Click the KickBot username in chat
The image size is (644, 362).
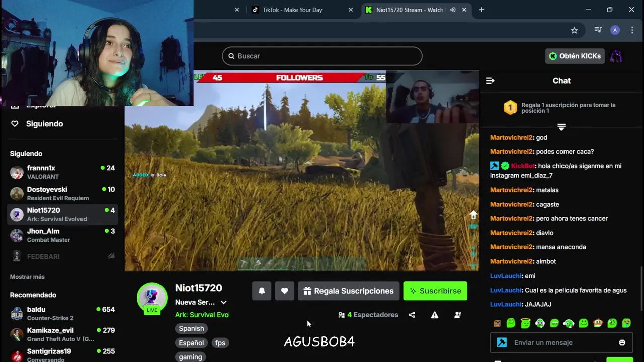click(x=523, y=166)
